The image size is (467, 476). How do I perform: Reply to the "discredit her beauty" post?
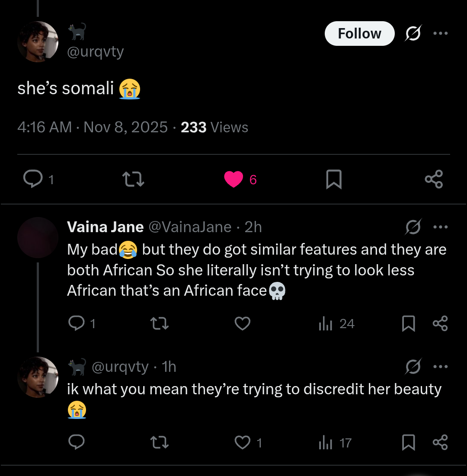[x=77, y=442]
